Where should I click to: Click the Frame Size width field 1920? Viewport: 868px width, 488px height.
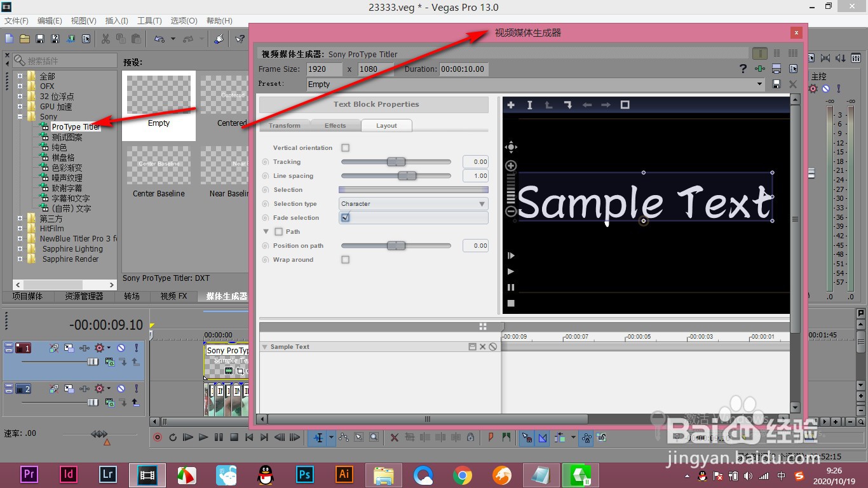coord(324,69)
